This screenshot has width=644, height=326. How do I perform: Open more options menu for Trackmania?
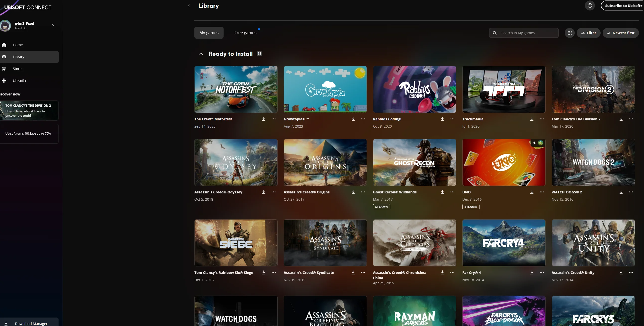pyautogui.click(x=542, y=119)
